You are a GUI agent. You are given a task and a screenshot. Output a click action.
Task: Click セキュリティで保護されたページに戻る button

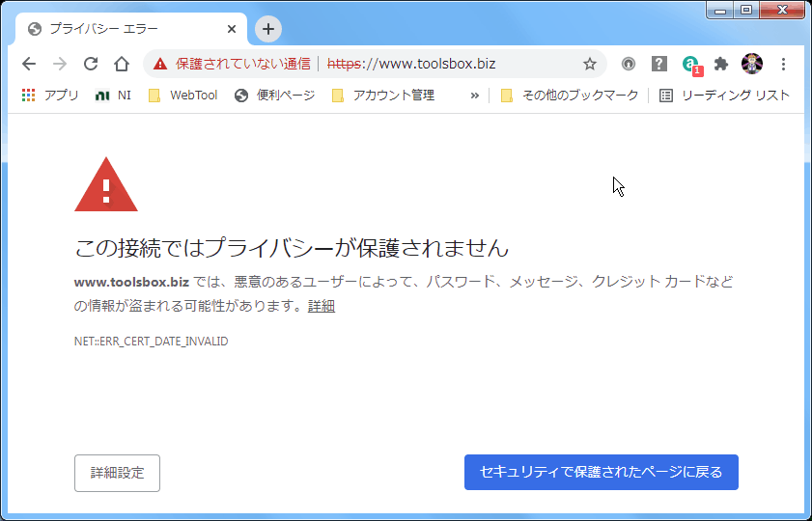[x=602, y=472]
